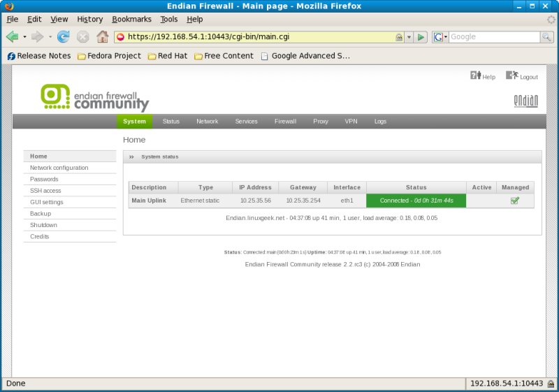Open the Tools menu
Viewport: 559px width, 392px height.
pyautogui.click(x=169, y=20)
